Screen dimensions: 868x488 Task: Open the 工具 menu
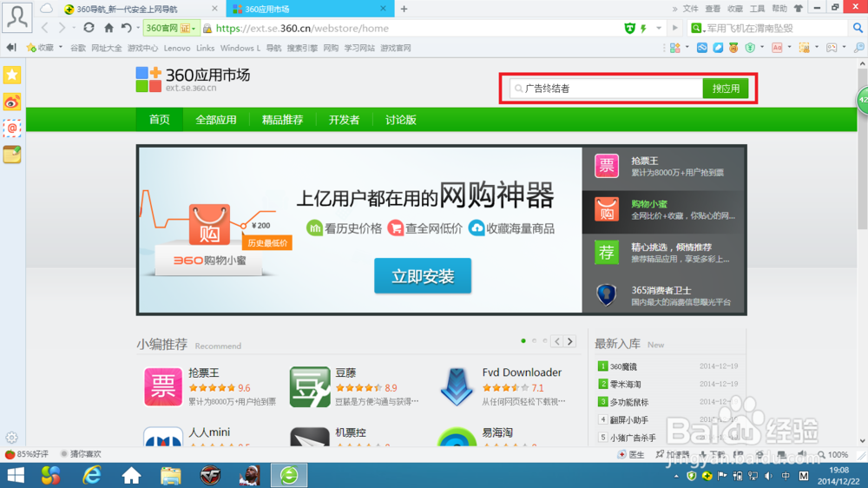click(x=757, y=9)
